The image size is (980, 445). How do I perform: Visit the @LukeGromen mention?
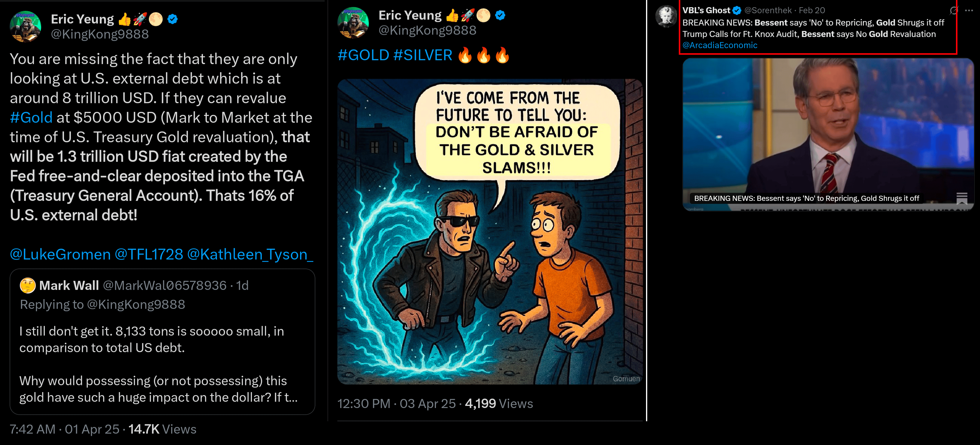click(60, 254)
